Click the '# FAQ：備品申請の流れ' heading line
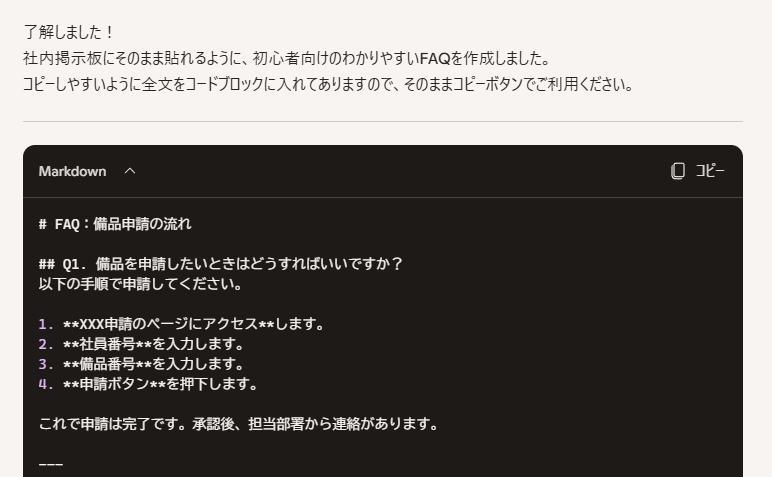This screenshot has height=477, width=772. point(115,224)
